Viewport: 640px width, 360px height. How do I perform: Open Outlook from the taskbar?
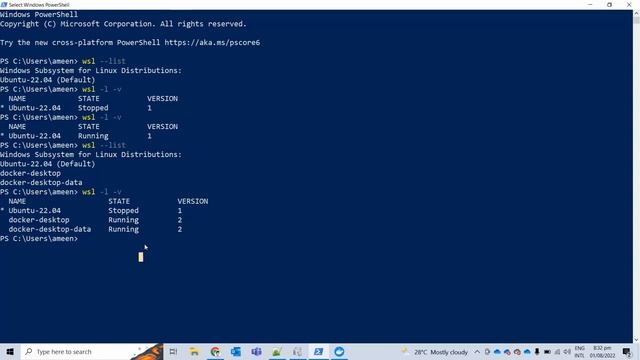236,351
